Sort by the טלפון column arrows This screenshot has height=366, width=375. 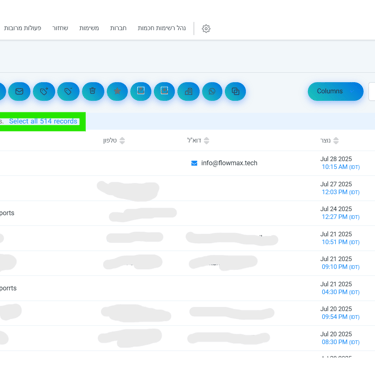point(122,141)
